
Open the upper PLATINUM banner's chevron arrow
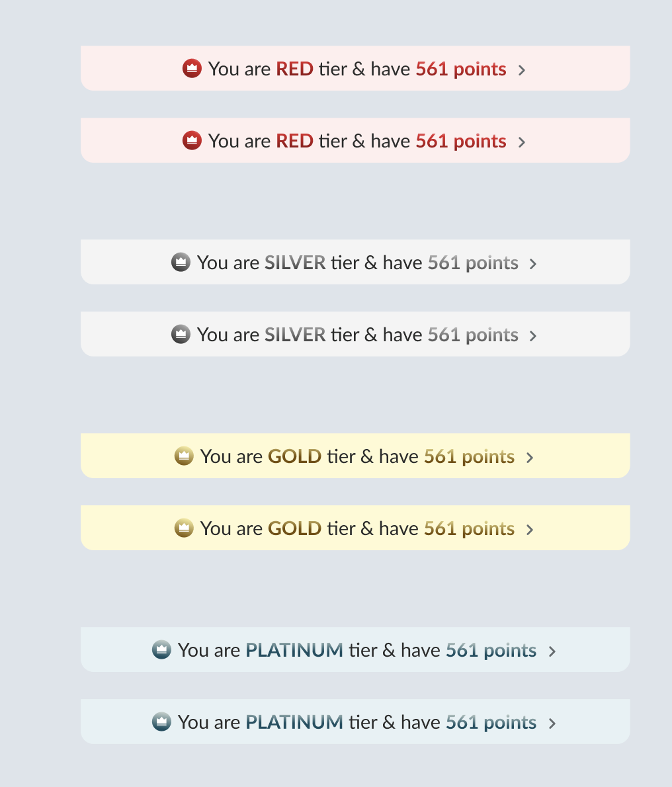tap(552, 651)
